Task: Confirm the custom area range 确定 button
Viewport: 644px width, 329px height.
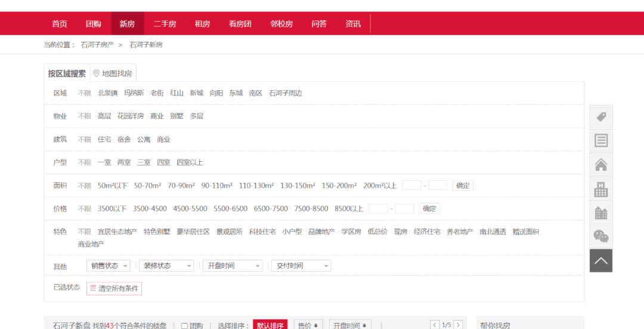Action: tap(463, 186)
